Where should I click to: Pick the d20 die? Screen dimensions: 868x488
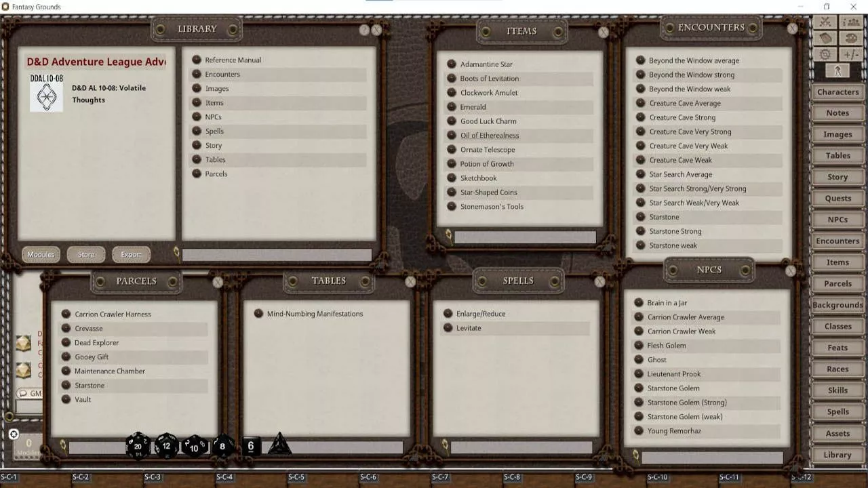pos(138,446)
